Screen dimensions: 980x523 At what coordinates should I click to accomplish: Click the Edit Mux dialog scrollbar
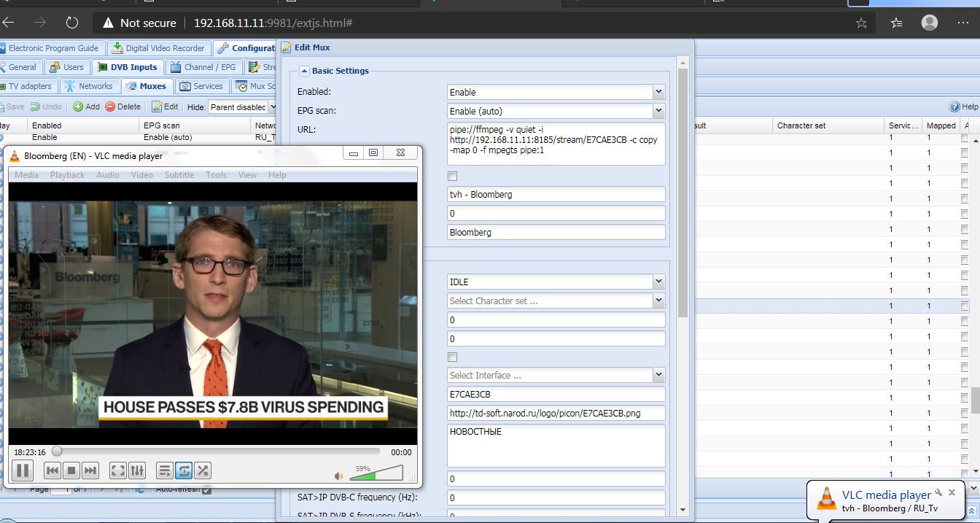[x=682, y=193]
